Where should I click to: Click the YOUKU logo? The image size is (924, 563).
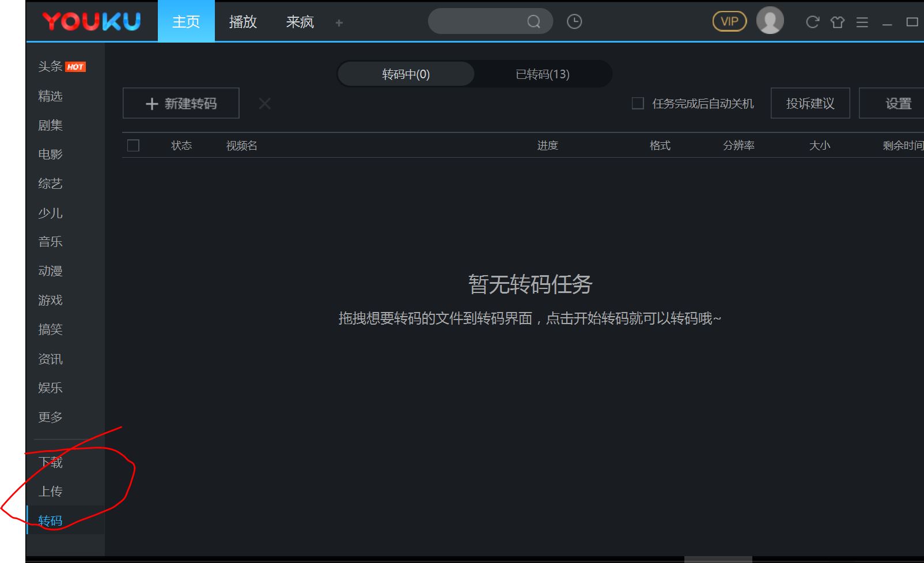click(92, 21)
